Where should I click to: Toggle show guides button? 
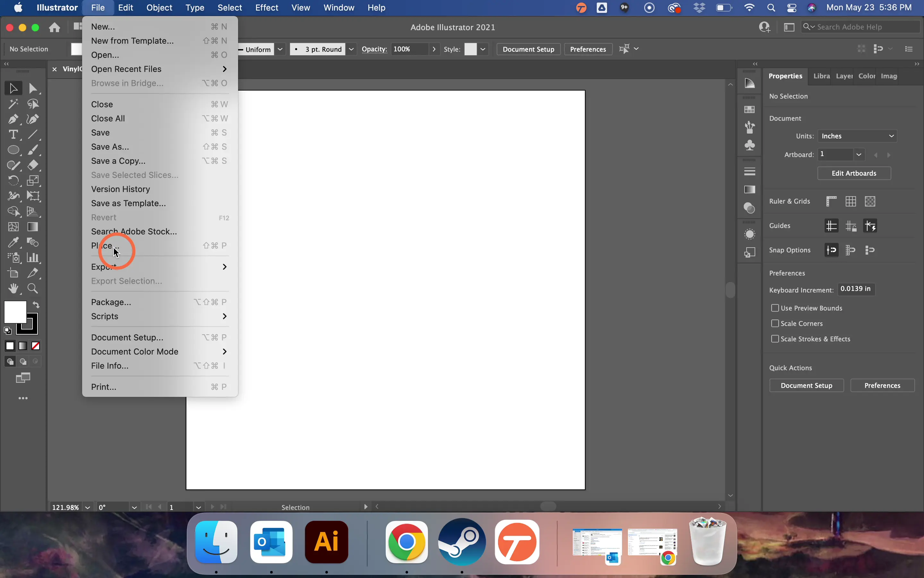(831, 226)
